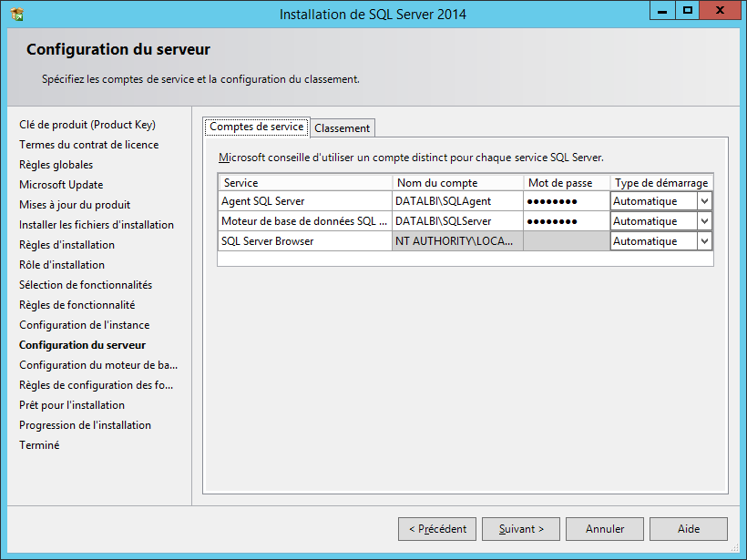747x560 pixels.
Task: Select Configuration de l'instance step
Action: (x=85, y=325)
